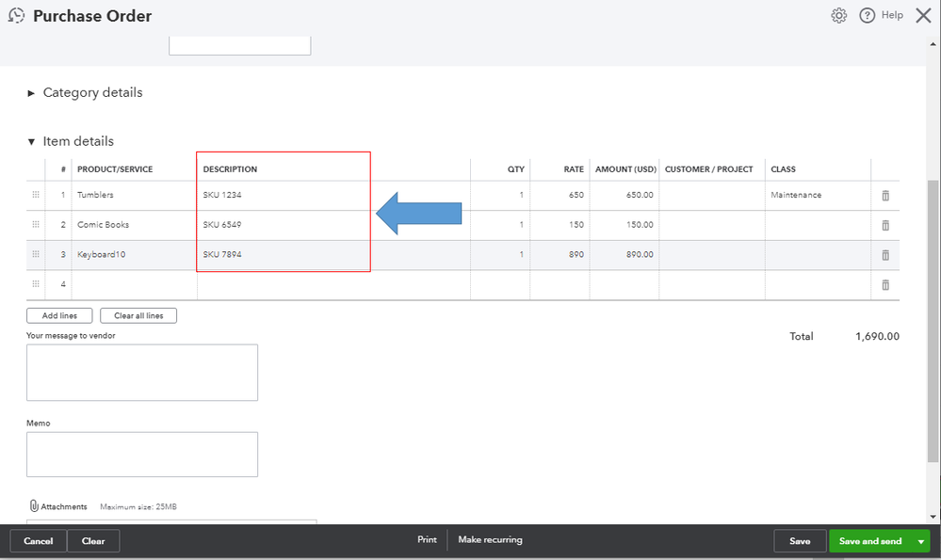Screen dimensions: 941x560
Task: Delete the Tumblers line with trash icon
Action: pos(885,196)
